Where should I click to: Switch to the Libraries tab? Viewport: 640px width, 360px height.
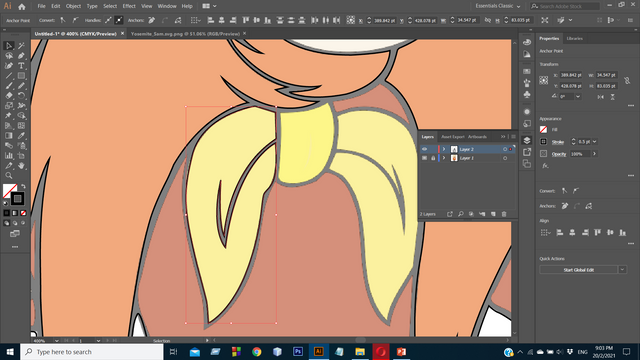click(574, 38)
